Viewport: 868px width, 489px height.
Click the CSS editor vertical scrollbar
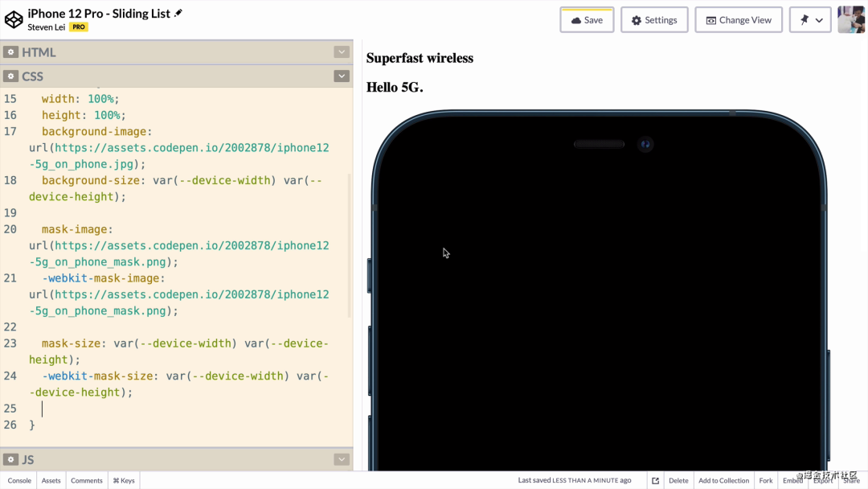click(350, 245)
